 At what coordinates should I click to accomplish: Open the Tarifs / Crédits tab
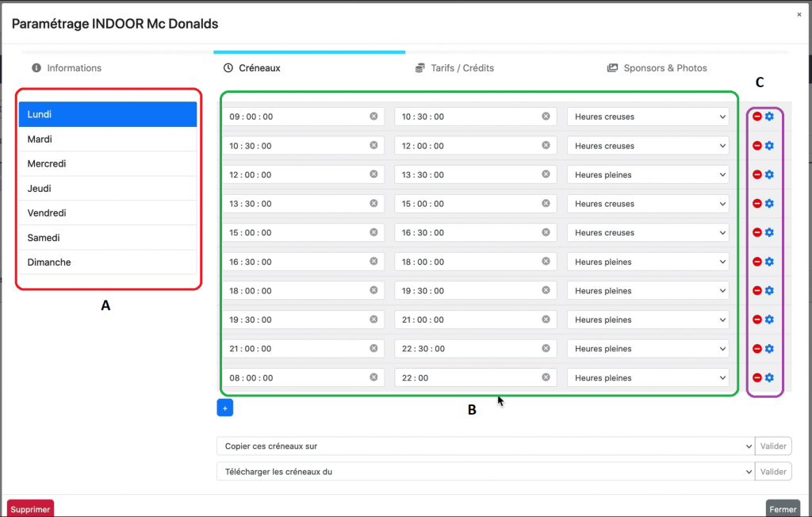454,68
